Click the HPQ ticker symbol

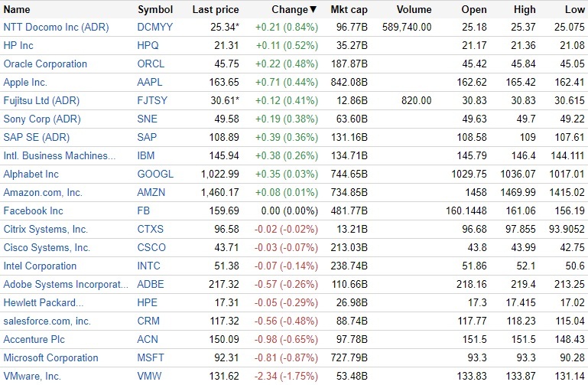click(x=150, y=46)
